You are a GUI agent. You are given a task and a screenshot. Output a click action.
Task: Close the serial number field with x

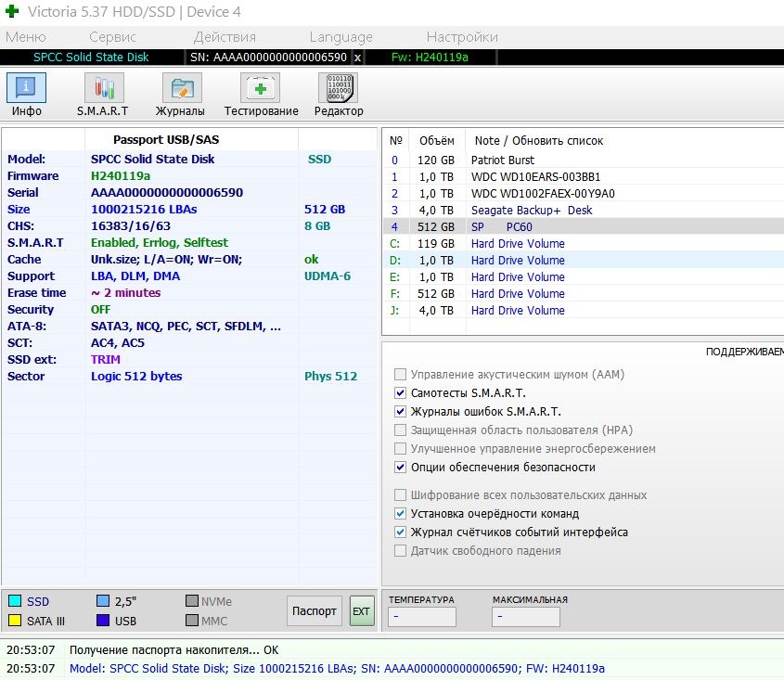coord(357,58)
